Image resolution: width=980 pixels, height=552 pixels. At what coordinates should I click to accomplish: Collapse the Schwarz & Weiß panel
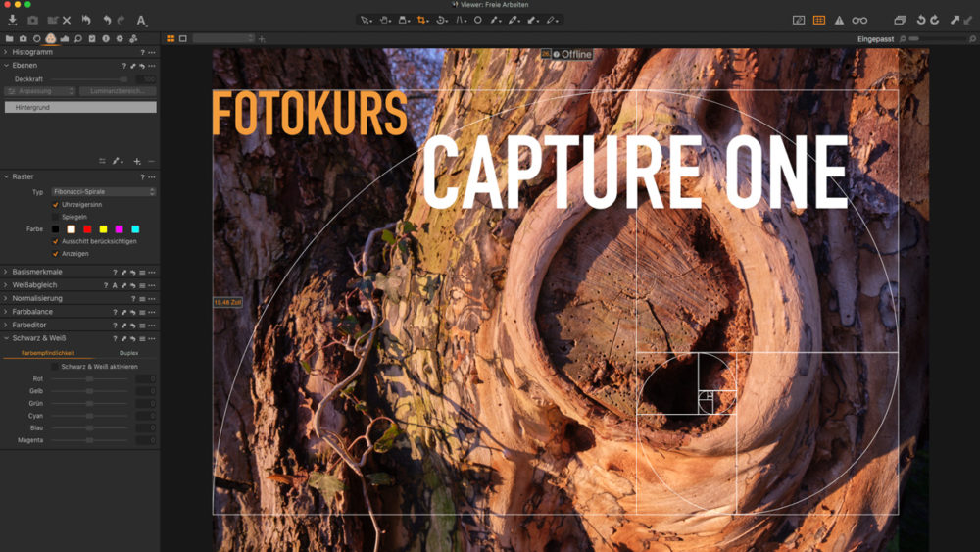6,338
